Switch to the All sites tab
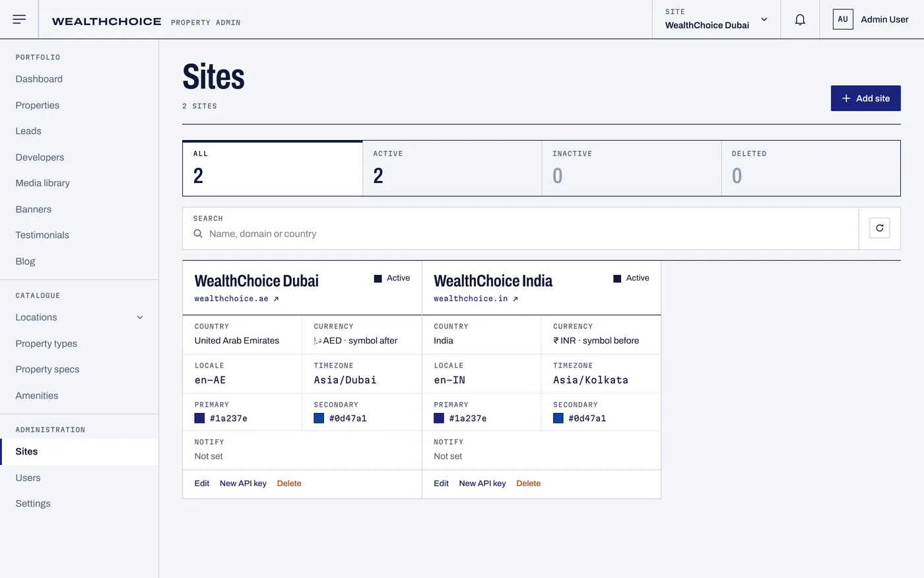The height and width of the screenshot is (578, 924). (273, 168)
